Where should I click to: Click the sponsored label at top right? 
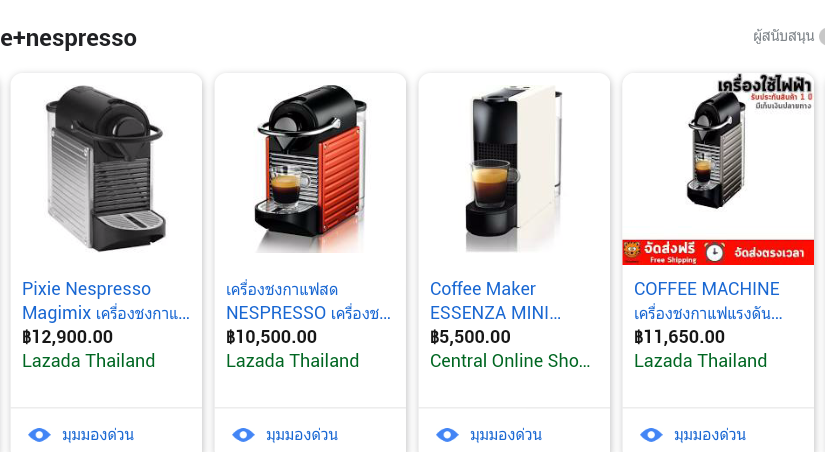(x=783, y=36)
